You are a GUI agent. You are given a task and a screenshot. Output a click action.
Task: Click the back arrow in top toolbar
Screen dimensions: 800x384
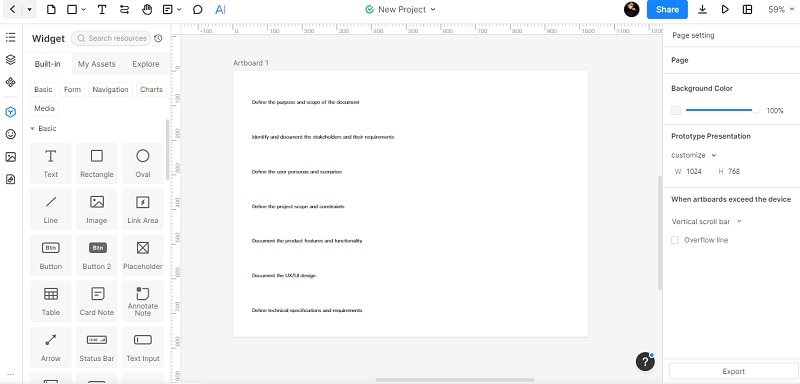(x=12, y=9)
